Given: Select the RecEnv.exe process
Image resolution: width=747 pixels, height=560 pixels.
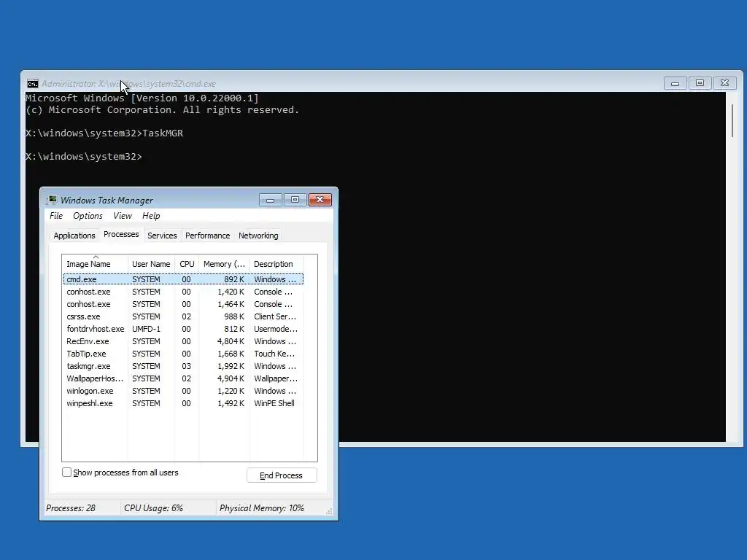Looking at the screenshot, I should [183, 341].
